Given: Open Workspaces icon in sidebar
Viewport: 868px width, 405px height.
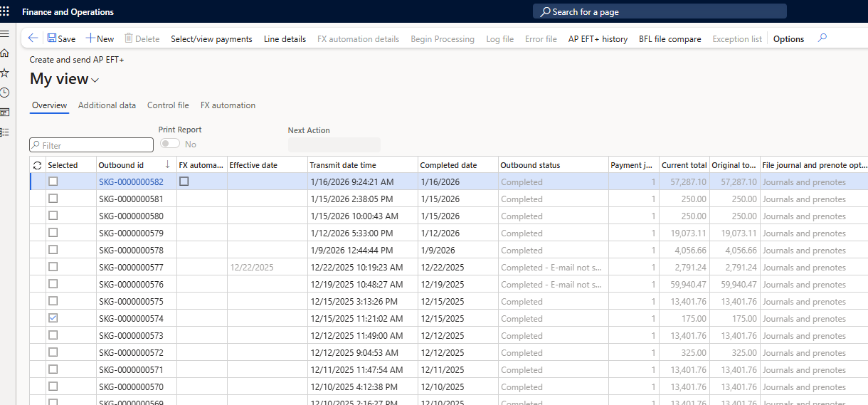Looking at the screenshot, I should click(4, 112).
